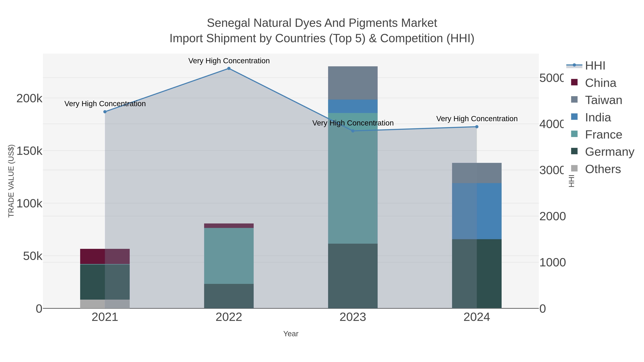The image size is (644, 362).
Task: Click the India blue legend swatch
Action: click(x=574, y=117)
